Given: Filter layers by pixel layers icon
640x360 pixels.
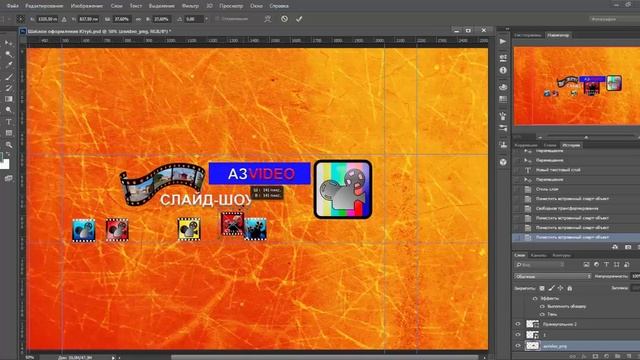Looking at the screenshot, I should coord(587,265).
